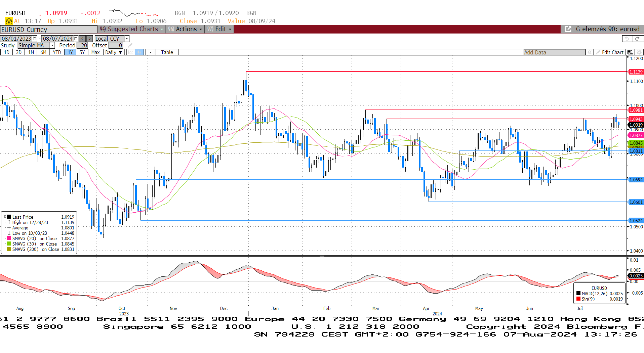Open the pop-out window icon beside G elemzés
The height and width of the screenshot is (353, 644).
(568, 29)
